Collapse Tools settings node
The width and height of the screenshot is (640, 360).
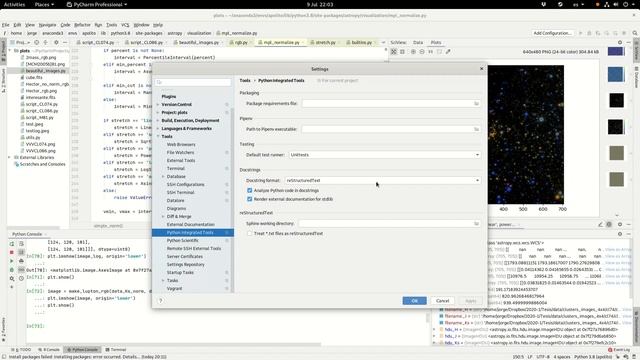(158, 137)
